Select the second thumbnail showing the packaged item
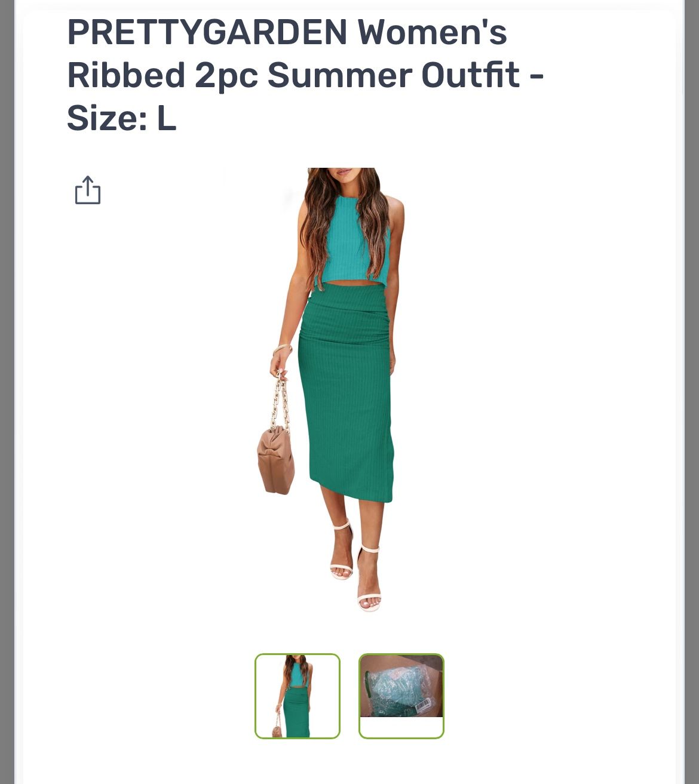The width and height of the screenshot is (699, 784). click(x=401, y=696)
